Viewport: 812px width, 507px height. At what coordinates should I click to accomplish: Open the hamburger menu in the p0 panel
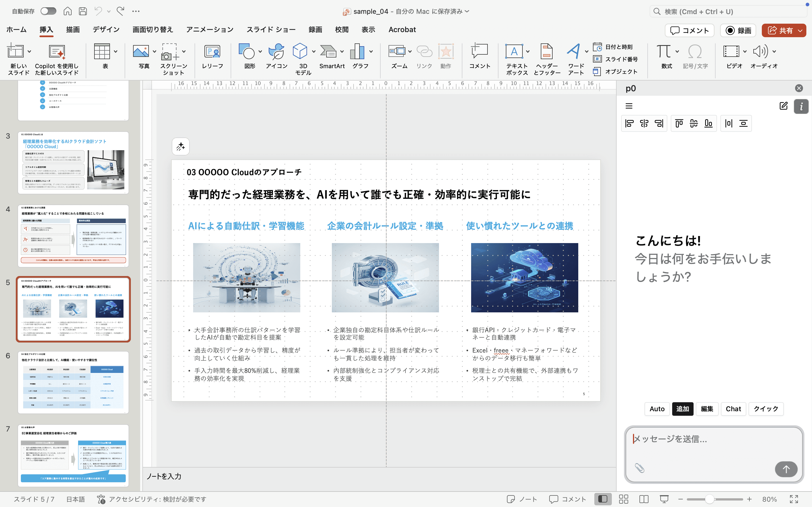(629, 106)
